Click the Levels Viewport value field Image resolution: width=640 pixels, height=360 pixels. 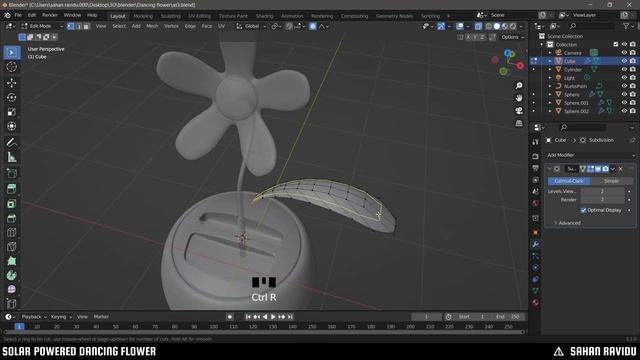602,191
